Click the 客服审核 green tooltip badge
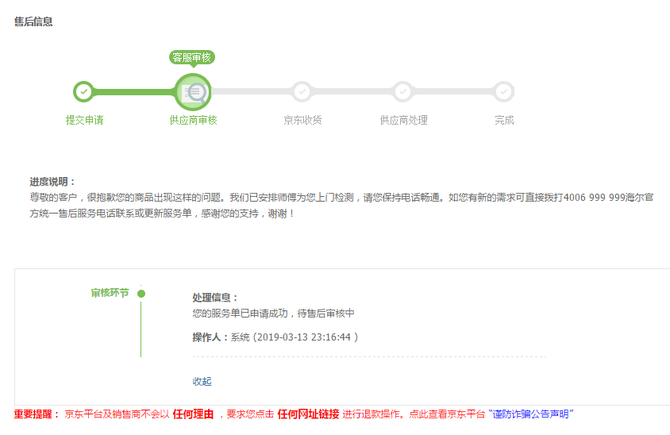The width and height of the screenshot is (670, 435). point(192,57)
